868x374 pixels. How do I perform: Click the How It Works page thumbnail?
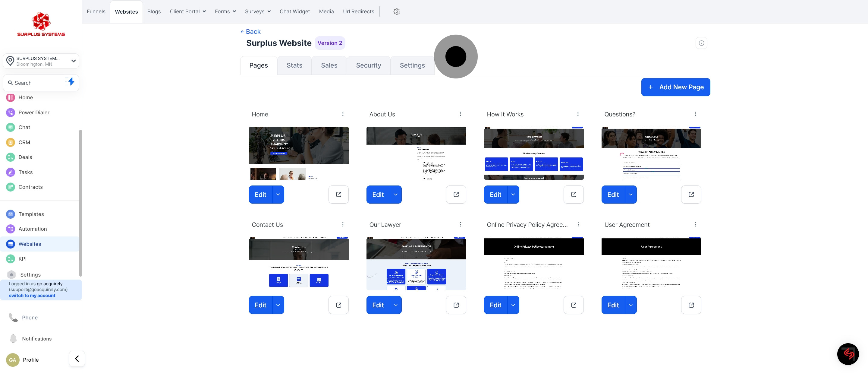533,153
